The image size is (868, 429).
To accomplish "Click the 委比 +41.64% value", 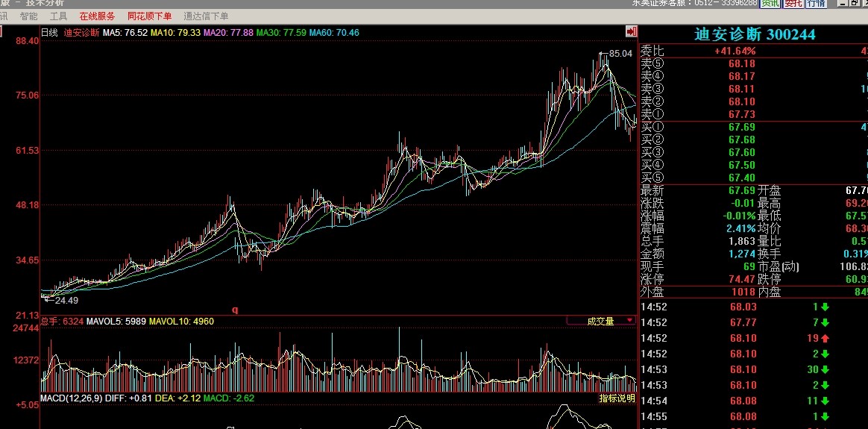I will tap(735, 51).
